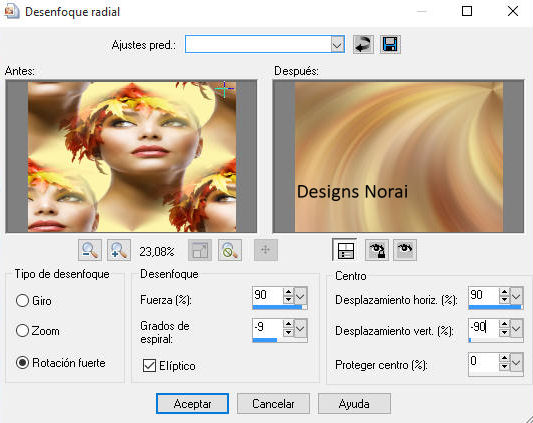Toggle the show/hide previews panel icon
533x423 pixels.
(345, 250)
